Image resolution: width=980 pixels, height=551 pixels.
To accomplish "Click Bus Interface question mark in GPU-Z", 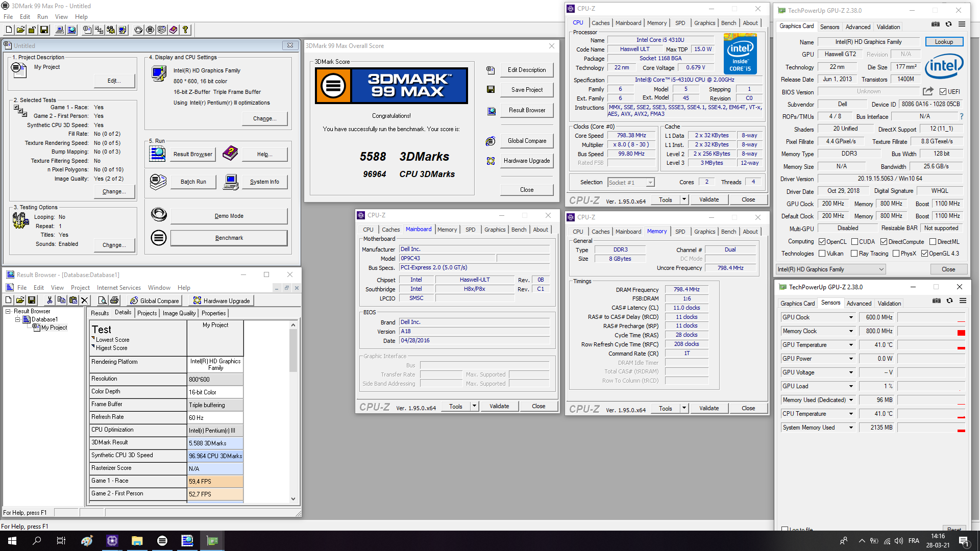I will coord(962,116).
